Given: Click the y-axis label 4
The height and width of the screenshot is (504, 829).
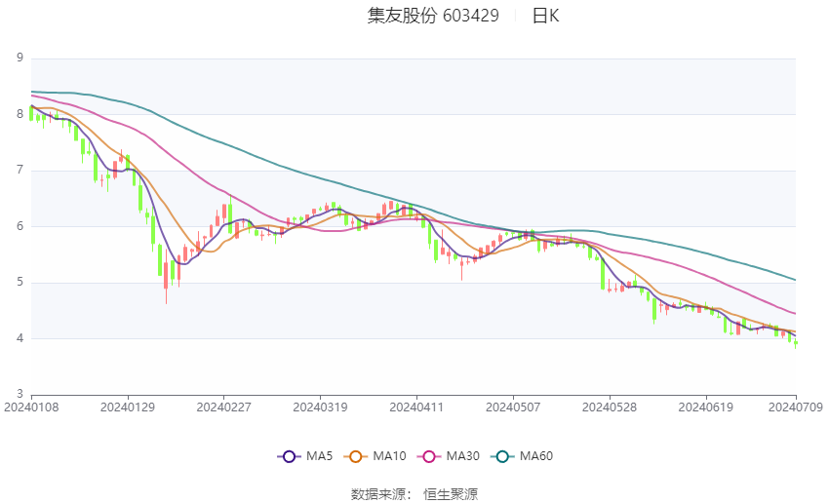Looking at the screenshot, I should [20, 338].
